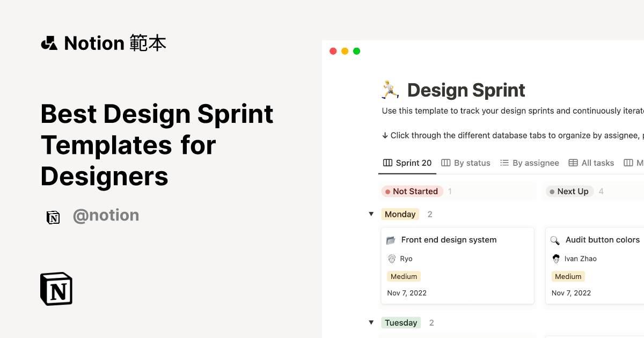The image size is (644, 338).
Task: Select the Sprint 20 tab
Action: [x=407, y=163]
